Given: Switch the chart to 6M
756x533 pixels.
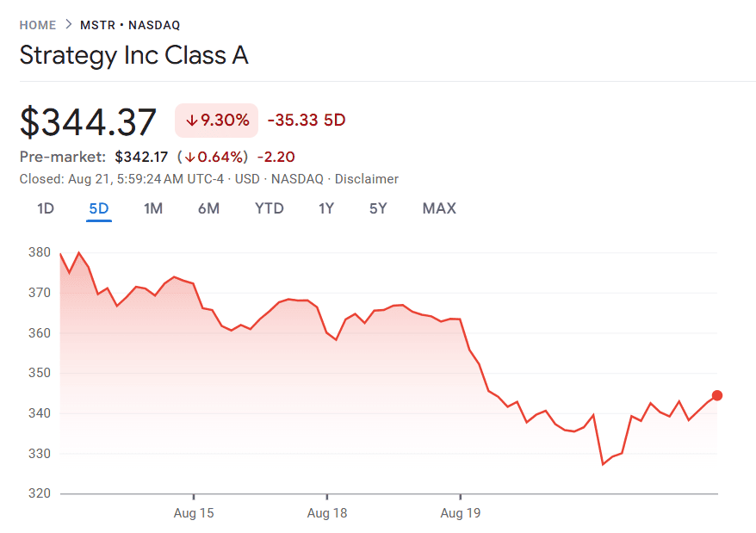Looking at the screenshot, I should click(208, 208).
